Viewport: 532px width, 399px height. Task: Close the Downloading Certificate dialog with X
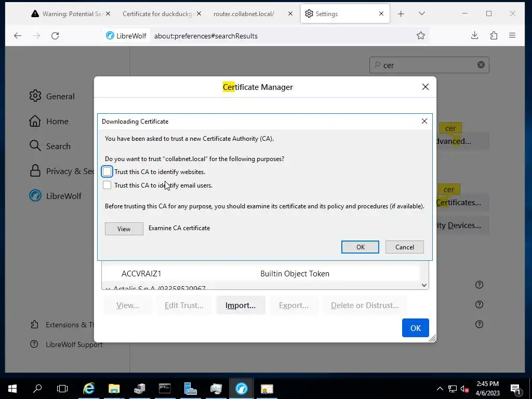point(424,121)
